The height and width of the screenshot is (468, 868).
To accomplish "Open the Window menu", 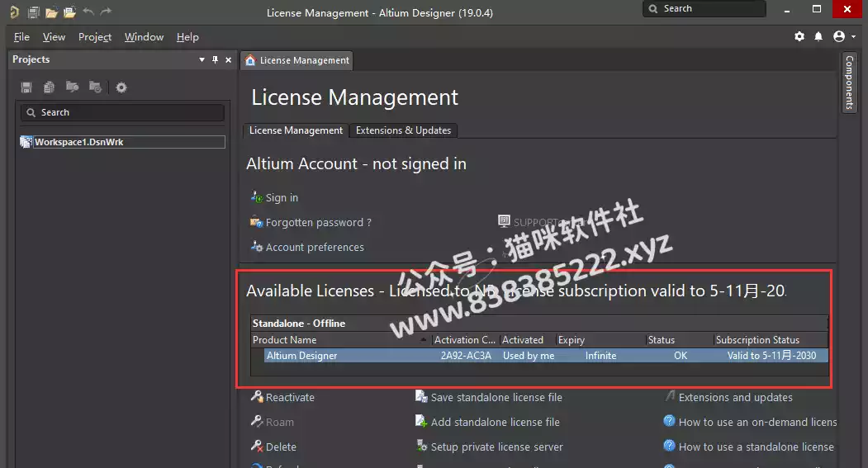I will coord(144,37).
